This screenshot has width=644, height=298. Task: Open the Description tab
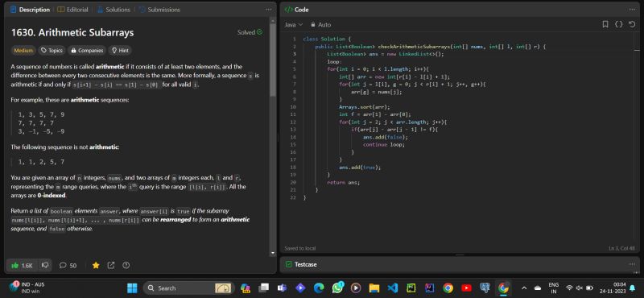(30, 10)
